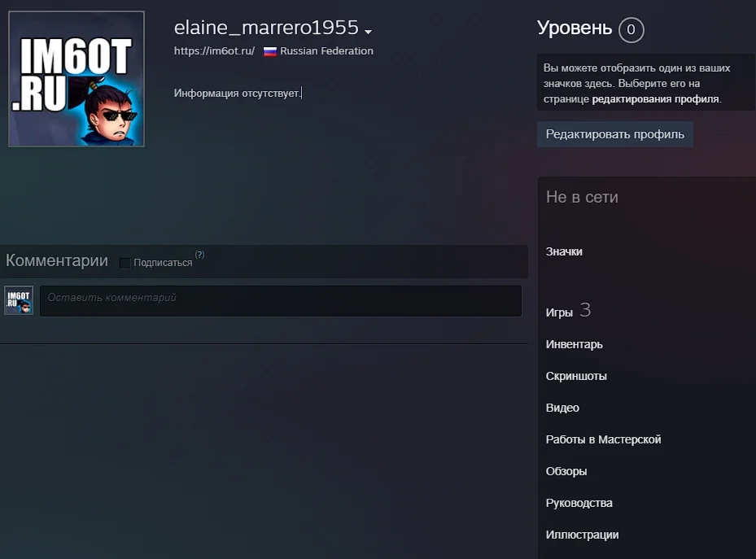
Task: Open the https://im6ot.ru/ link
Action: pyautogui.click(x=214, y=51)
